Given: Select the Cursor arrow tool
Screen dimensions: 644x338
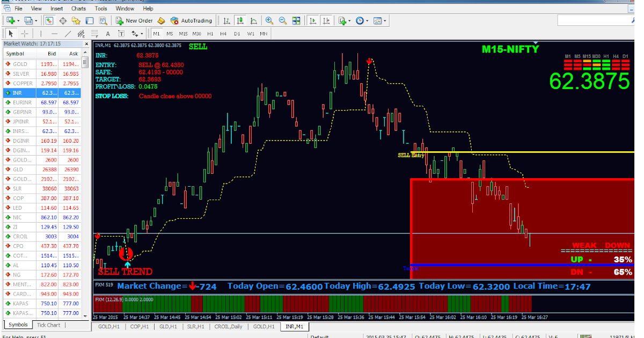Looking at the screenshot, I should [x=11, y=34].
